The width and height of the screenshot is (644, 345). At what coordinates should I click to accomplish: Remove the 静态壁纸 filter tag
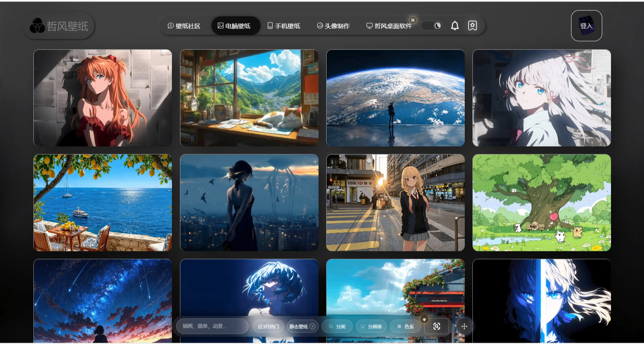point(312,326)
